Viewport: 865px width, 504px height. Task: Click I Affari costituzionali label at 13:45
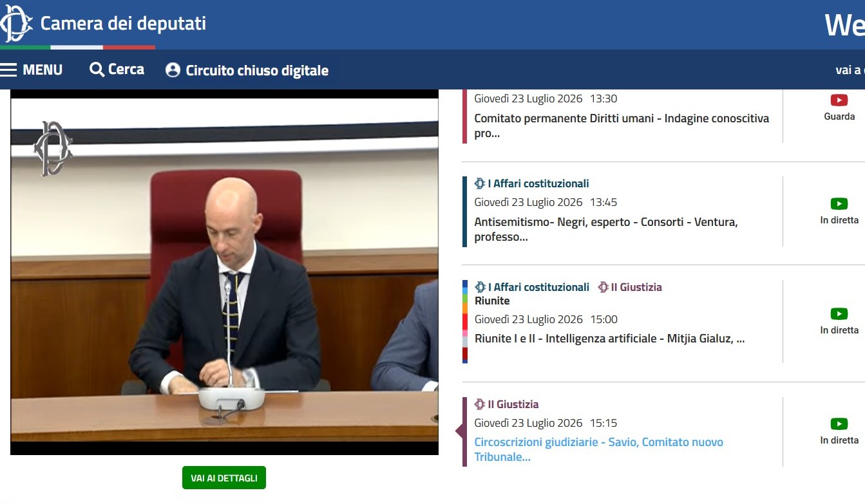pyautogui.click(x=538, y=183)
